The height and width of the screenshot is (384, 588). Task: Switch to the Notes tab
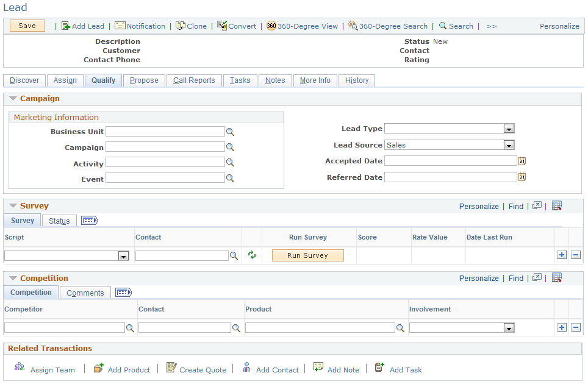(275, 80)
